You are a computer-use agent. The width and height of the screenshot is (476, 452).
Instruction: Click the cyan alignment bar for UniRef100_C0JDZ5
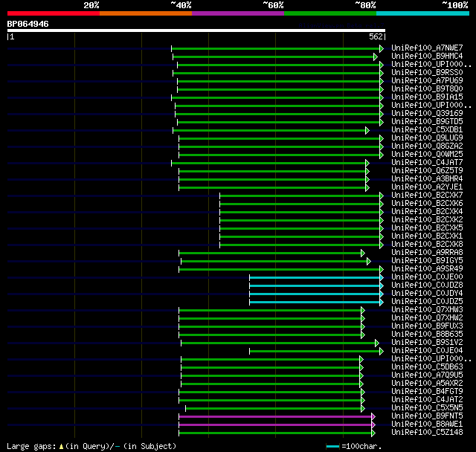click(x=315, y=302)
